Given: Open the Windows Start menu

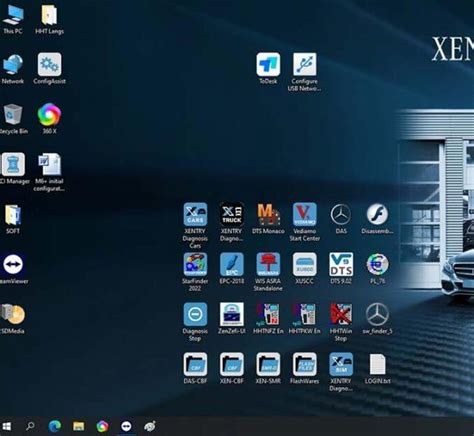Looking at the screenshot, I should coord(6,426).
